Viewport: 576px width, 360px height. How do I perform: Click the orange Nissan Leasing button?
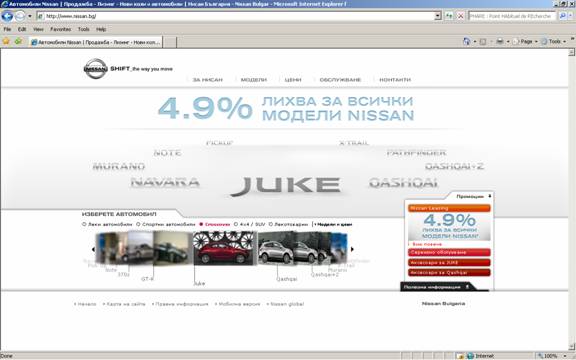[449, 208]
